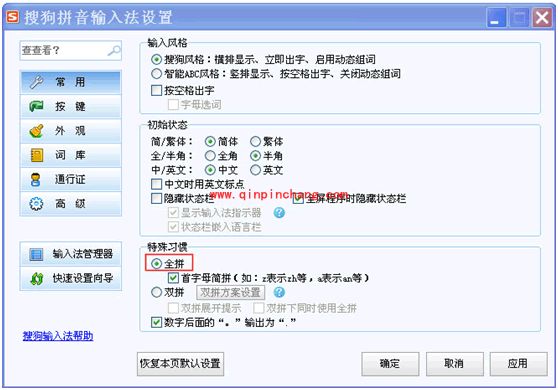Toggle 首字母简拼 checkbox
This screenshot has height=390, width=558.
point(173,278)
